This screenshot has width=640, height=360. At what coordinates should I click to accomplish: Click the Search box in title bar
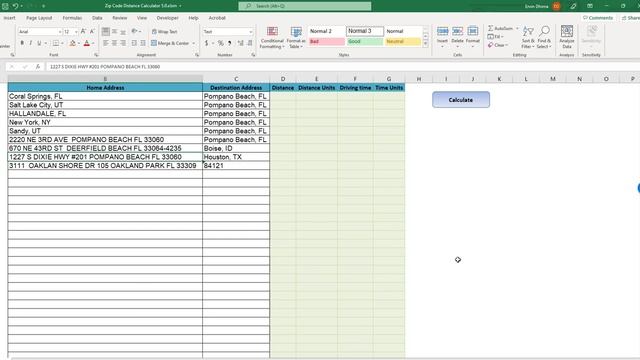point(305,6)
